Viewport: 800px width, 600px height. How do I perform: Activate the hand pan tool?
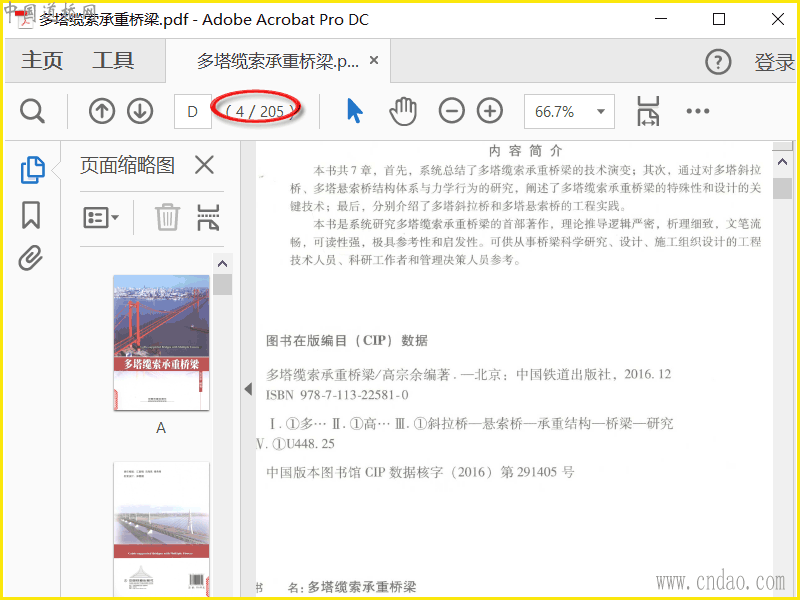click(x=403, y=111)
